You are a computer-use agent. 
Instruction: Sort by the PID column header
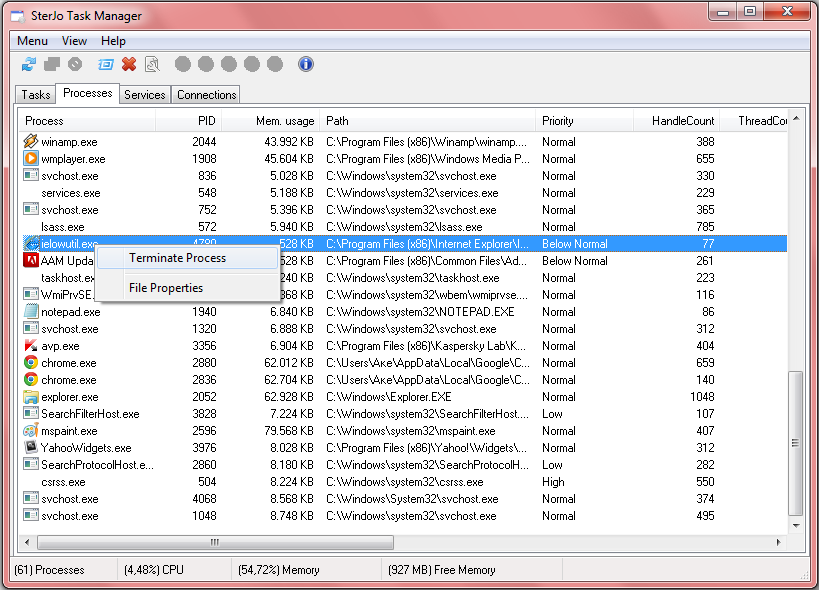(x=189, y=121)
